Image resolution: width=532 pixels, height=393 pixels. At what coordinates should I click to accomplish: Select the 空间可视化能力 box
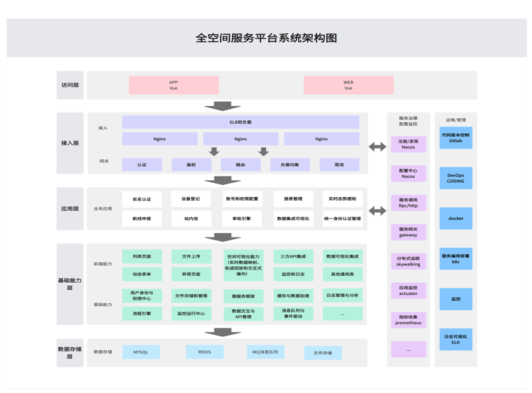point(243,265)
